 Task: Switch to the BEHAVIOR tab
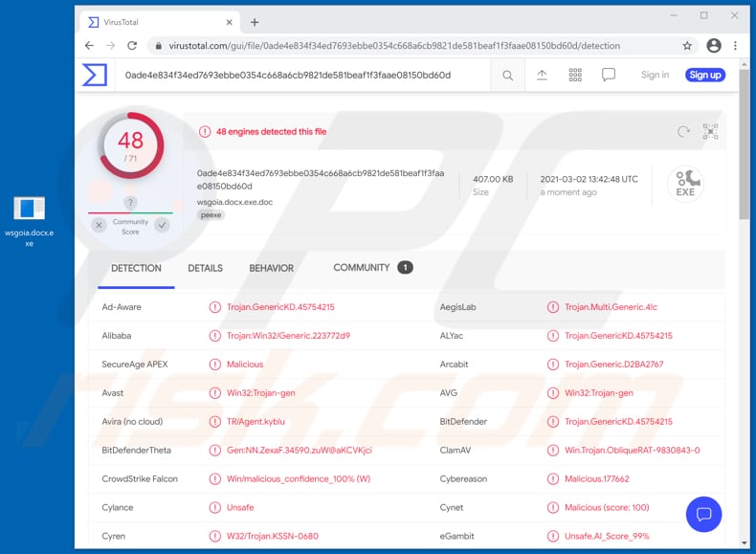(271, 268)
